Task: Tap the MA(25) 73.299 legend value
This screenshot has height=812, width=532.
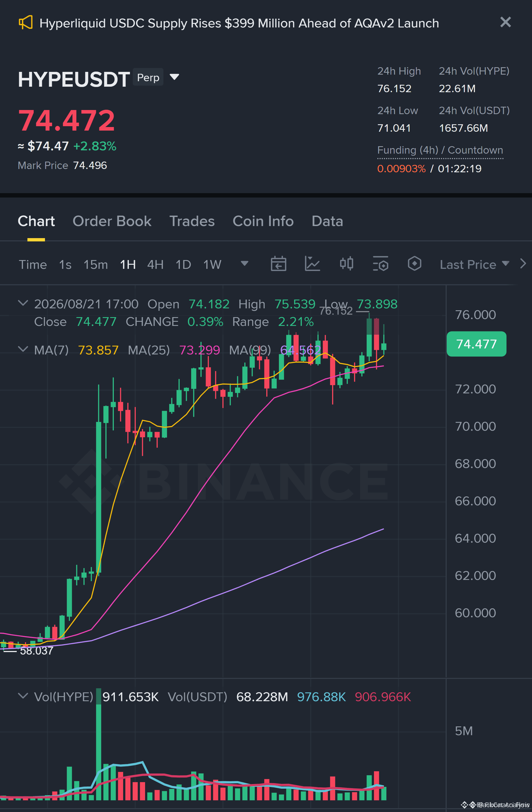Action: (200, 350)
